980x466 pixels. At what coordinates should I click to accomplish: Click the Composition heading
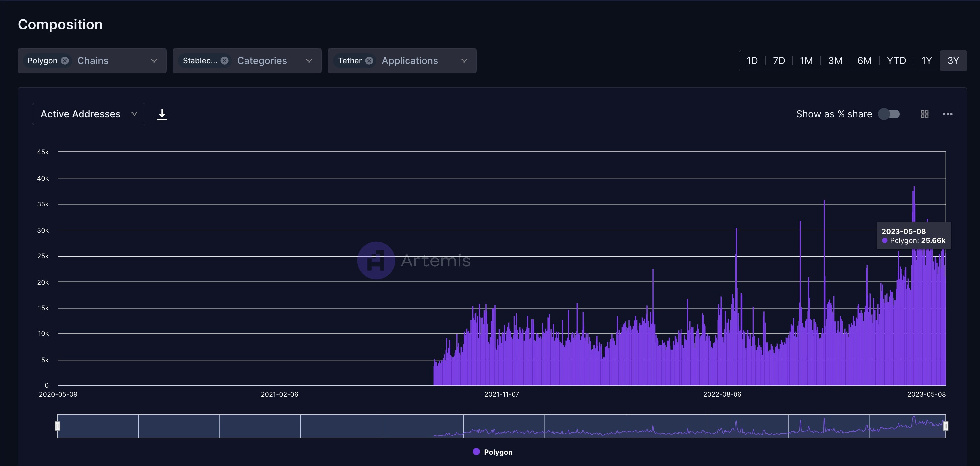point(60,25)
